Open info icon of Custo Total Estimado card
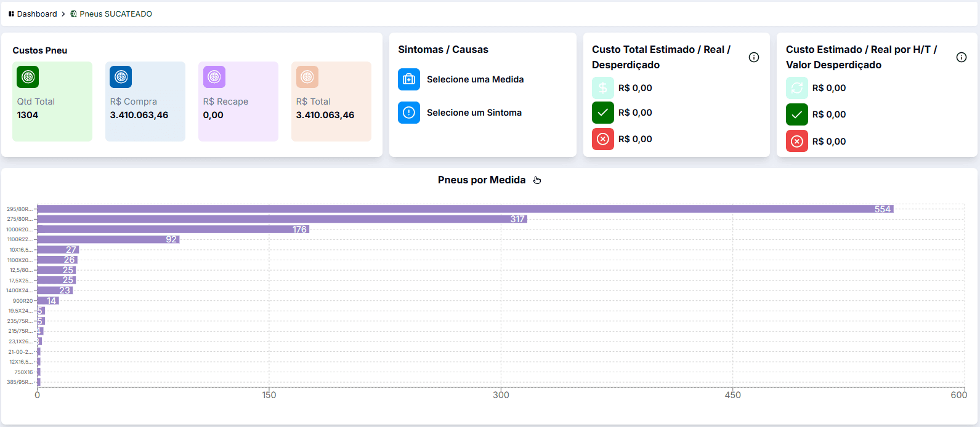The height and width of the screenshot is (427, 980). pyautogui.click(x=754, y=57)
